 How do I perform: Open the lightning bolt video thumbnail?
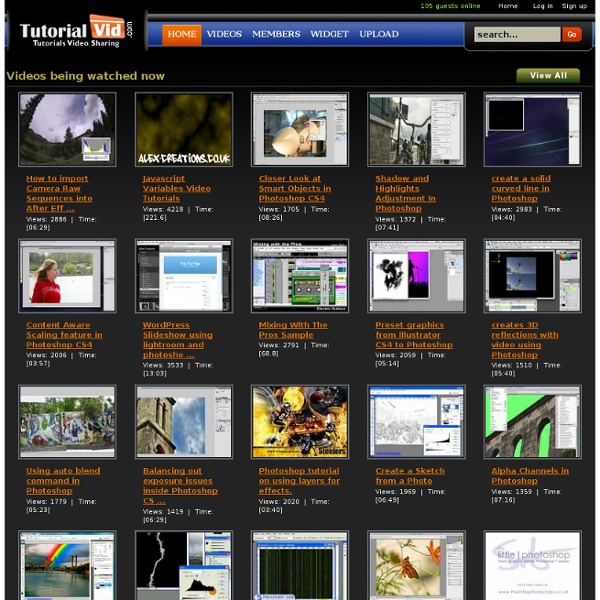click(x=184, y=565)
